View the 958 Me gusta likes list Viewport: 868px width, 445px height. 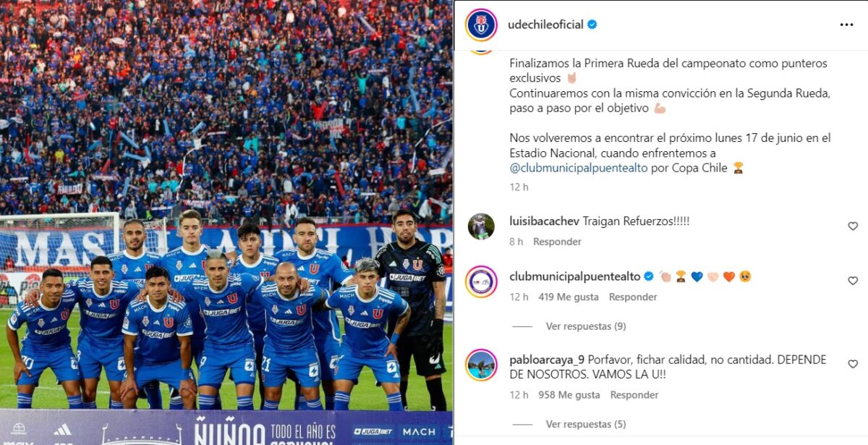(569, 395)
